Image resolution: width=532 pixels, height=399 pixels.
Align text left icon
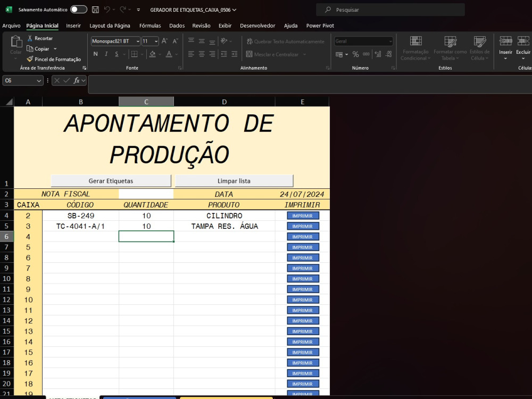[x=191, y=54]
